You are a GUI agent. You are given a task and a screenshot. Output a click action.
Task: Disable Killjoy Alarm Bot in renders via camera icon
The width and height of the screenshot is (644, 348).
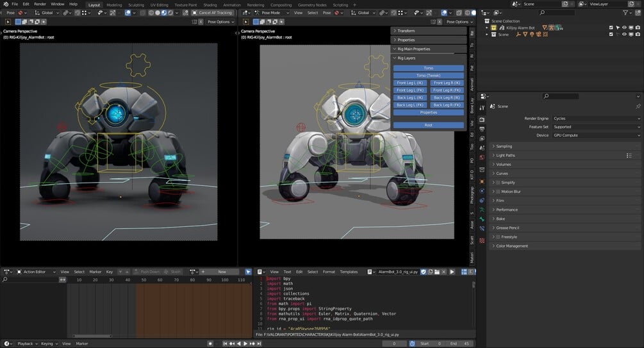pyautogui.click(x=638, y=28)
